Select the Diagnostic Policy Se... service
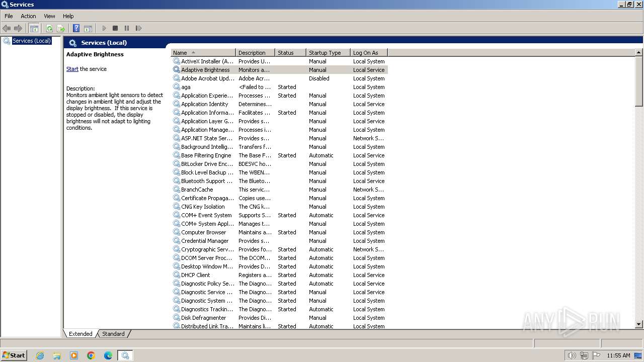 [x=208, y=284]
